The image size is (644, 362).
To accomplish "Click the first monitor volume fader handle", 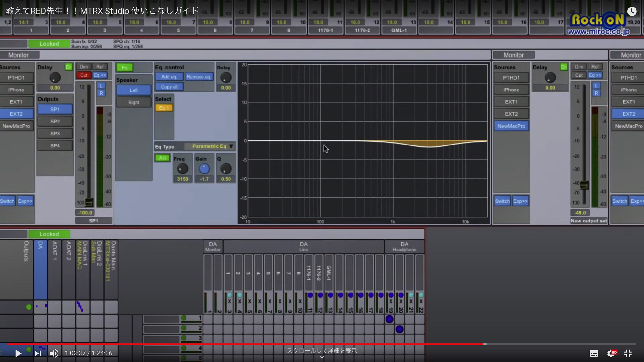I will [x=89, y=202].
